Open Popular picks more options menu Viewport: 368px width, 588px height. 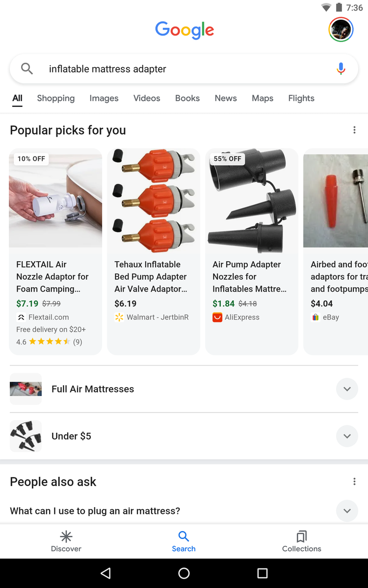coord(354,130)
